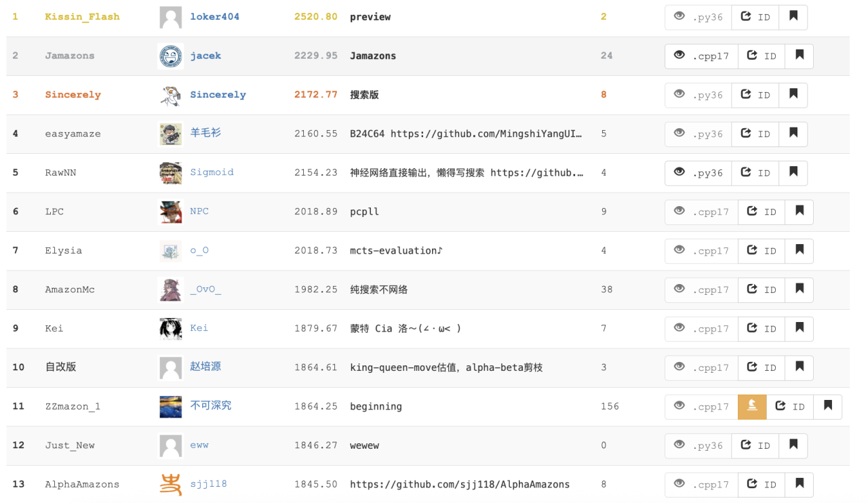Bookmark the 自改版 bot
The width and height of the screenshot is (868, 503).
pyautogui.click(x=800, y=368)
